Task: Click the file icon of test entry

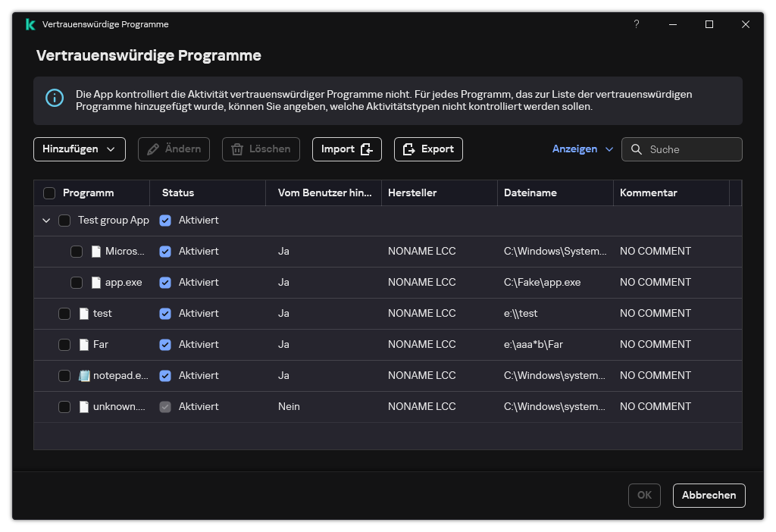Action: [84, 313]
